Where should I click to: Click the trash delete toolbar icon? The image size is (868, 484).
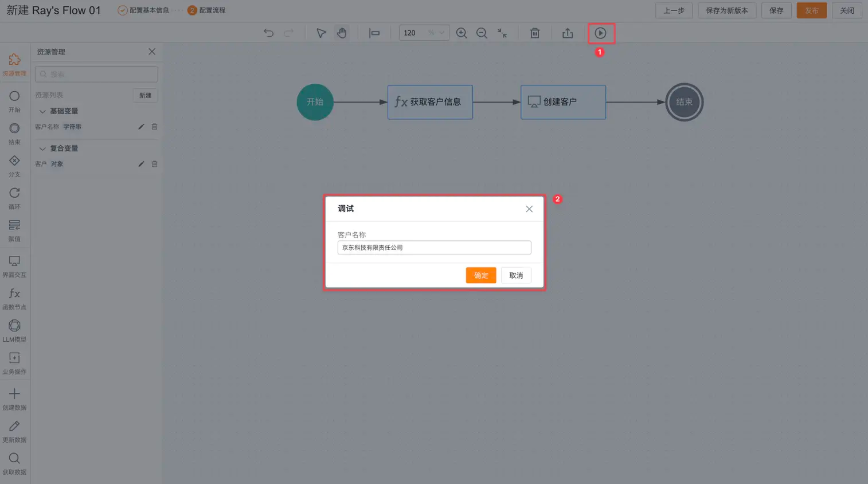tap(535, 33)
